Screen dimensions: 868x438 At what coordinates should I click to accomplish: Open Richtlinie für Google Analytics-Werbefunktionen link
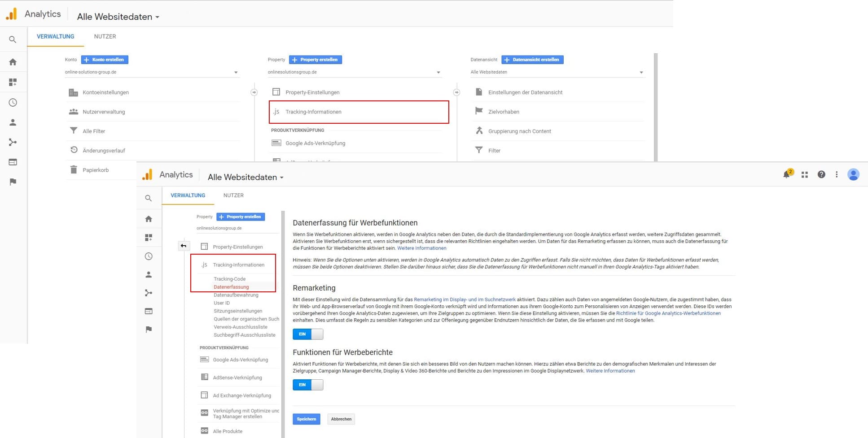coord(668,313)
